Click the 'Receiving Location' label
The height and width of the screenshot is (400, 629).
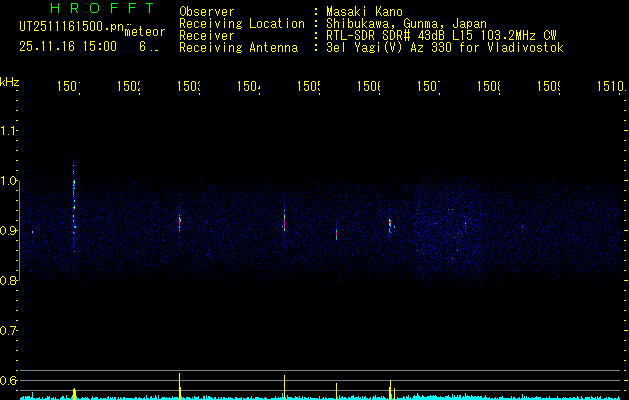click(x=242, y=24)
